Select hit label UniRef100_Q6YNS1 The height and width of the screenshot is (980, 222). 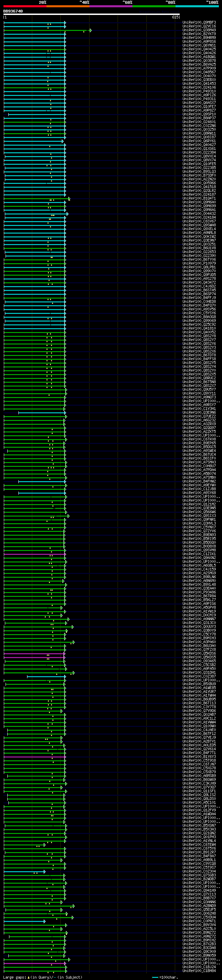click(x=199, y=45)
